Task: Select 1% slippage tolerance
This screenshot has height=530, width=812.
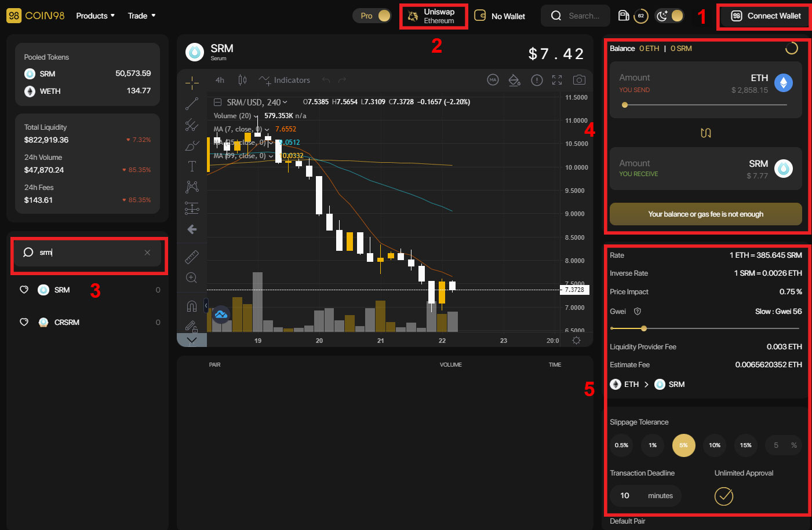Action: (x=653, y=445)
